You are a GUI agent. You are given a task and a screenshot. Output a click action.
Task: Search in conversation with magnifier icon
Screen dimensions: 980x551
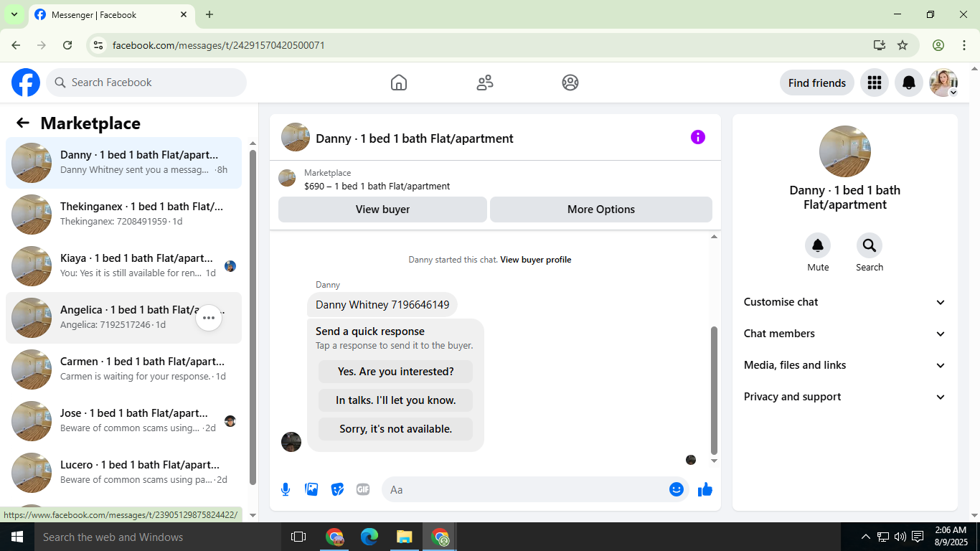click(870, 245)
